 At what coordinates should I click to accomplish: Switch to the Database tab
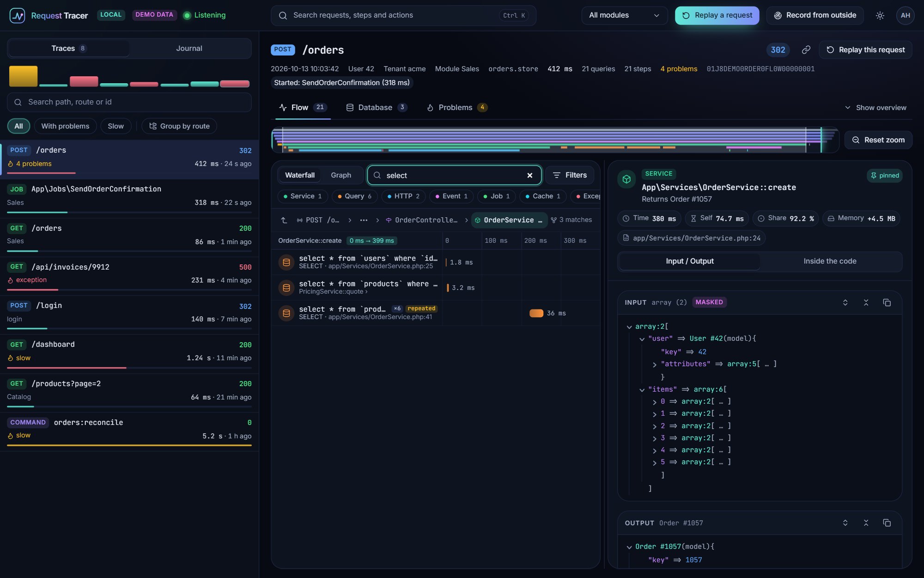376,108
